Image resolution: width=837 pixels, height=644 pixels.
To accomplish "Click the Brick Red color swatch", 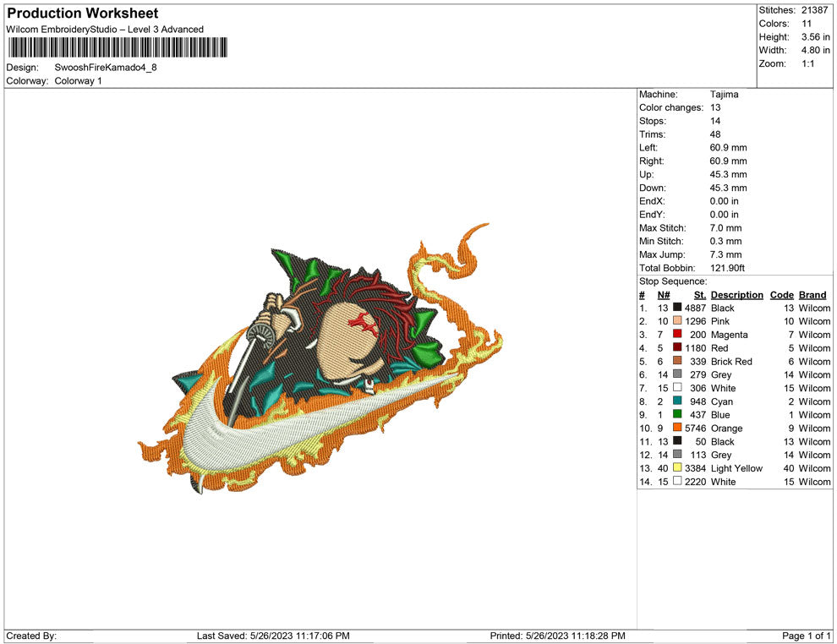I will pyautogui.click(x=677, y=361).
